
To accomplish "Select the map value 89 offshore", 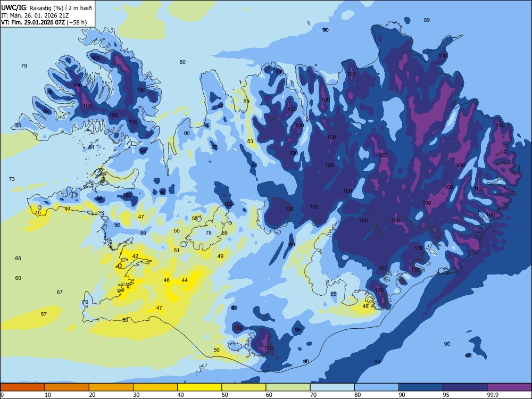I will point(427,20).
